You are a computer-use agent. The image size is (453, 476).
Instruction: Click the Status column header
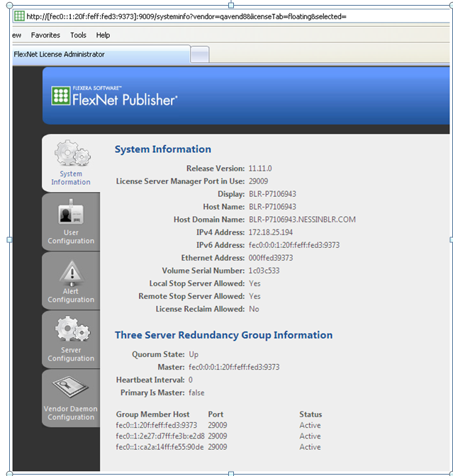coord(311,414)
